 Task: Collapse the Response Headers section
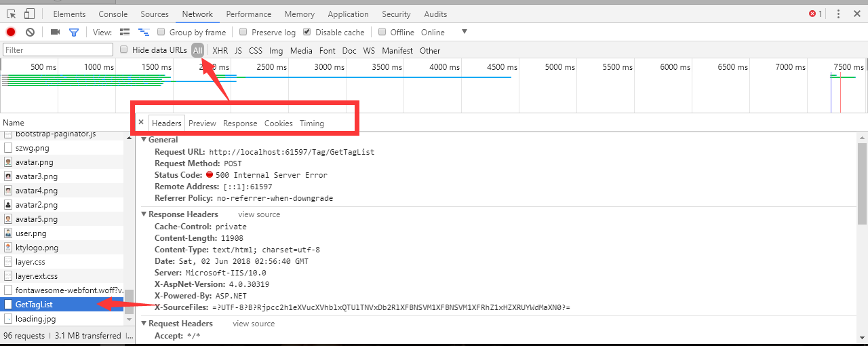click(x=144, y=214)
